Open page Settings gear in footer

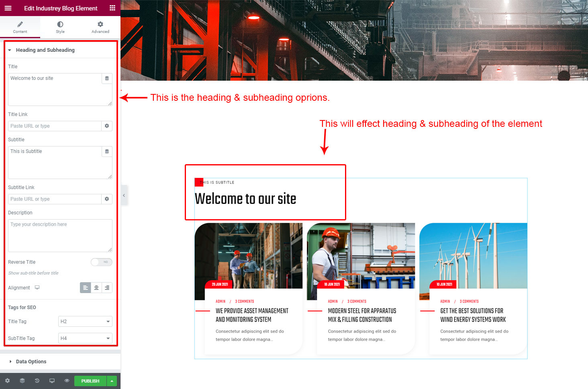pos(7,381)
